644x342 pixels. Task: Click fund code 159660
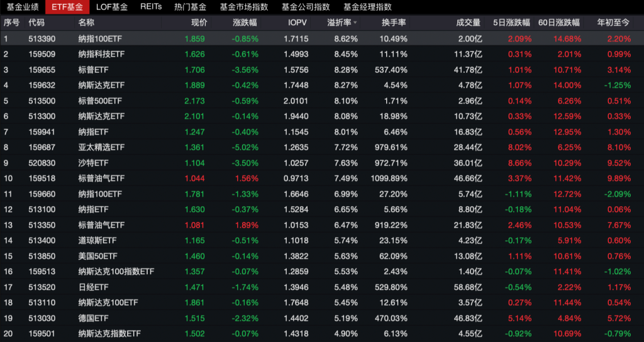click(x=42, y=194)
